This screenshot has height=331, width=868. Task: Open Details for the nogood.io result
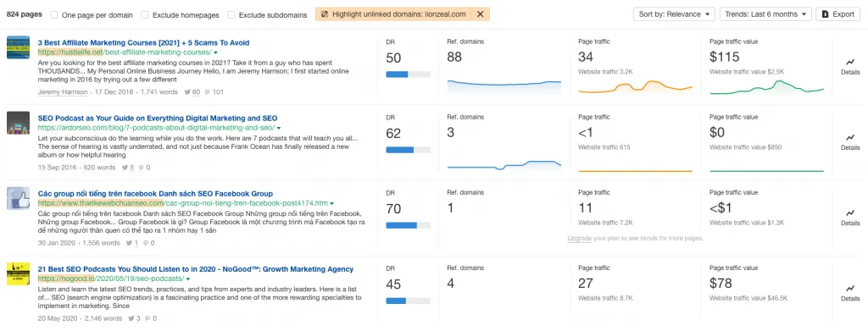[850, 294]
